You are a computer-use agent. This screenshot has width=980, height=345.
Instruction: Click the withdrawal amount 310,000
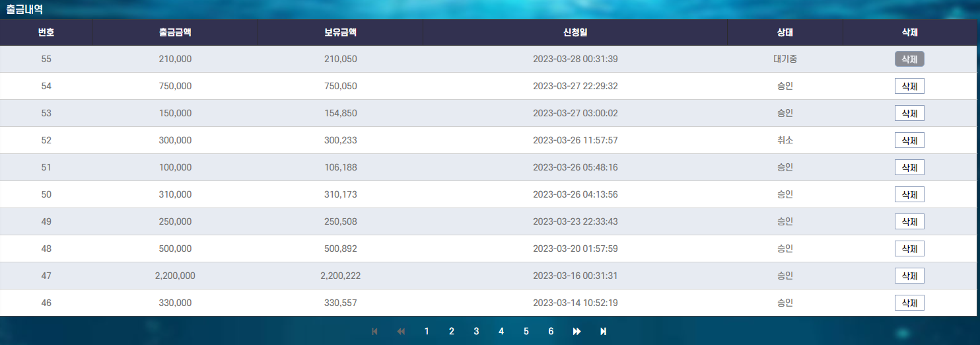(x=175, y=194)
